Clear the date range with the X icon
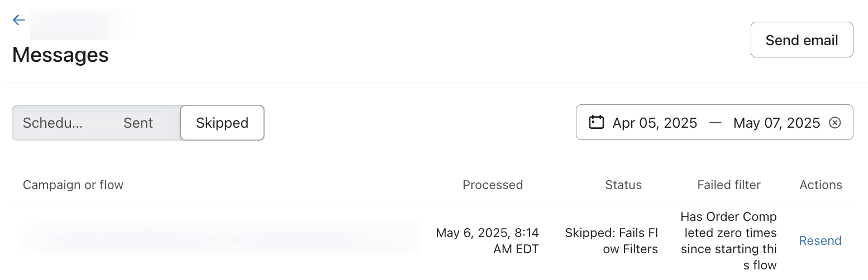The height and width of the screenshot is (280, 868). click(x=835, y=123)
